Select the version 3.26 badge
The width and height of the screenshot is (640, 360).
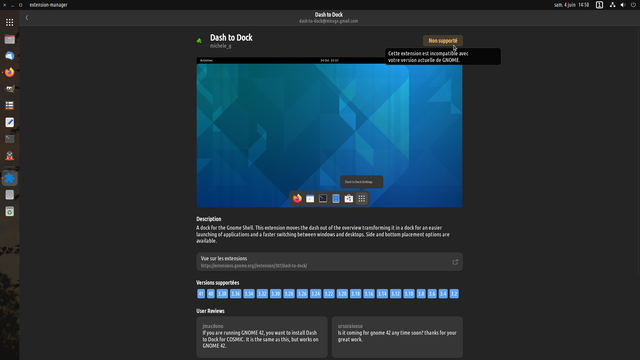pyautogui.click(x=302, y=294)
